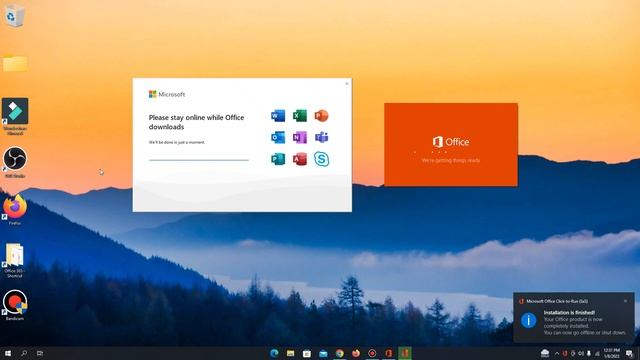This screenshot has height=360, width=640.
Task: Open the Firefox desktop shortcut
Action: point(15,210)
